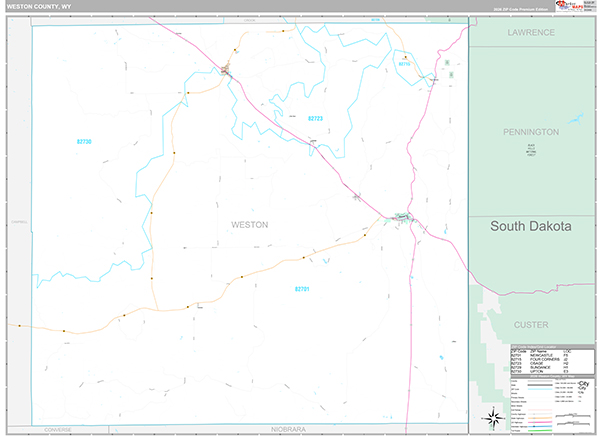The image size is (600, 436).
Task: Click the Black Hills National Forest label
Action: tap(531, 150)
